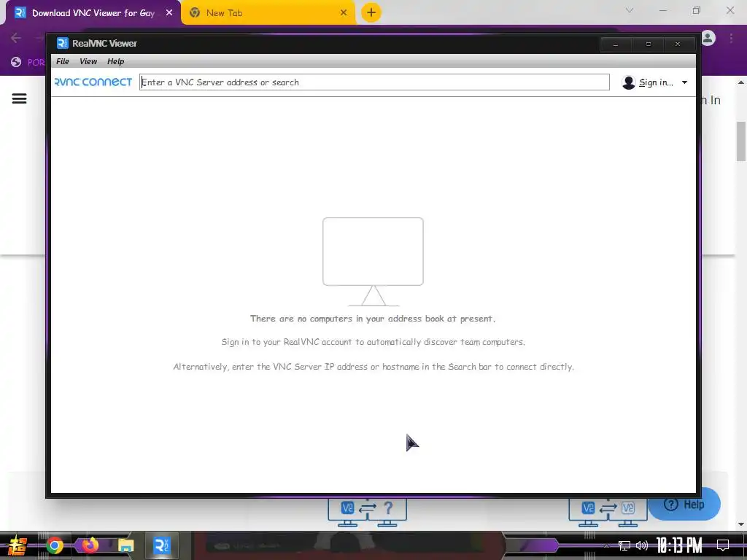Screen dimensions: 747x560
Task: Click the browser back arrow
Action: [16, 38]
